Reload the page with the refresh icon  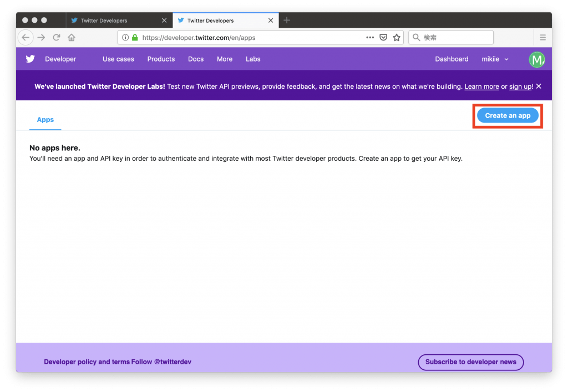pos(57,38)
